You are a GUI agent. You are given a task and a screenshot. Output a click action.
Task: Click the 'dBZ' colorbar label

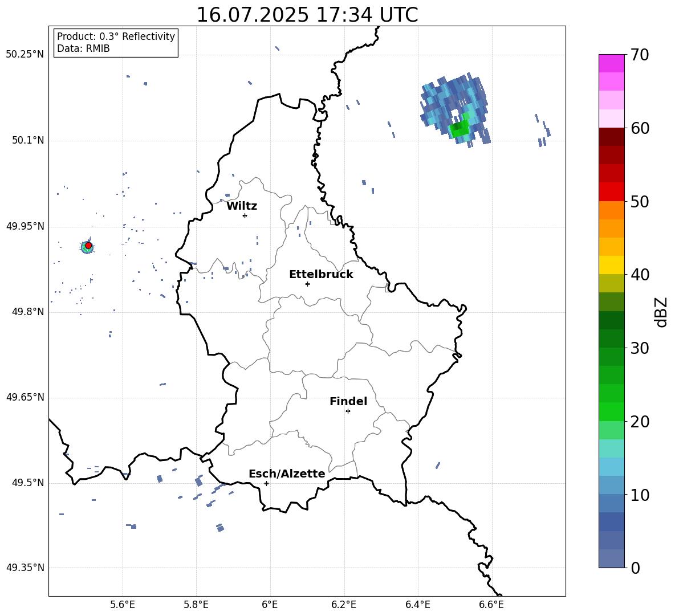point(661,312)
